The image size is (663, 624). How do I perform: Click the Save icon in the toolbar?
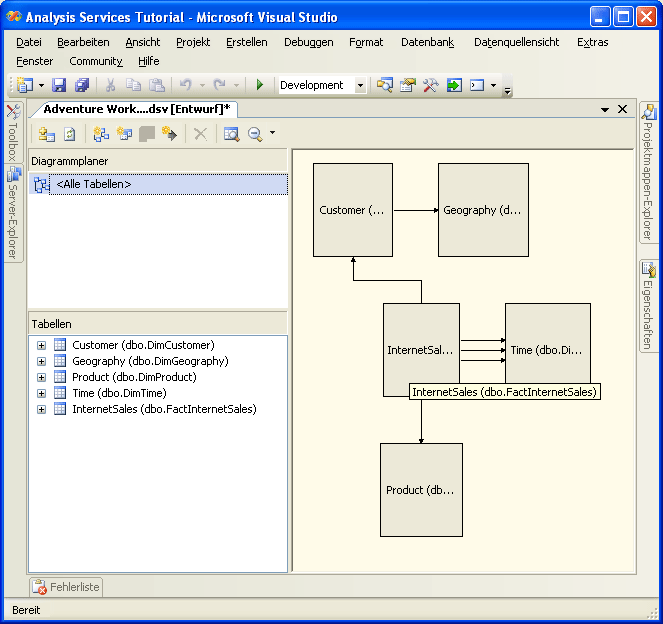[x=59, y=86]
